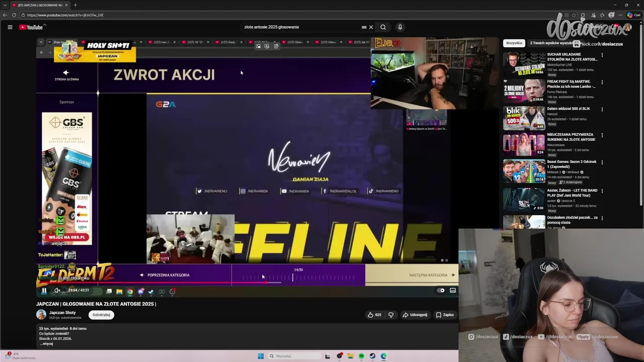Open the Freak Fight są martwe thumbnail

(524, 91)
